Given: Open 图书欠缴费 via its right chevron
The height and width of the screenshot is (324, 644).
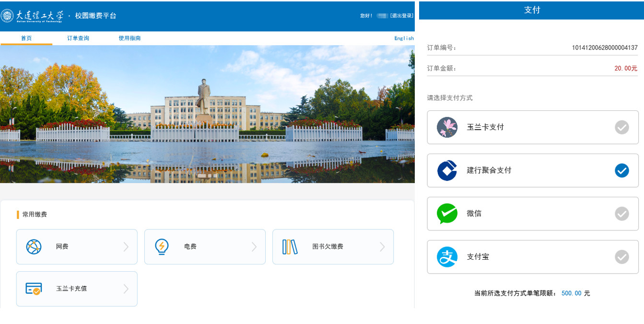Looking at the screenshot, I should tap(382, 247).
